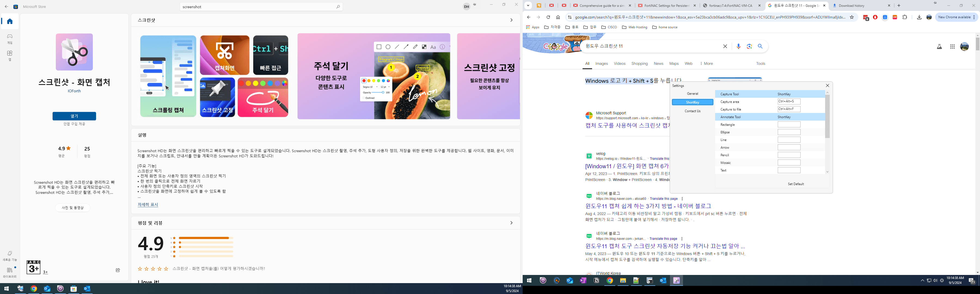Screen dimensions: 980x294
Task: Open the 자세히 표시 link in the description
Action: (x=148, y=205)
